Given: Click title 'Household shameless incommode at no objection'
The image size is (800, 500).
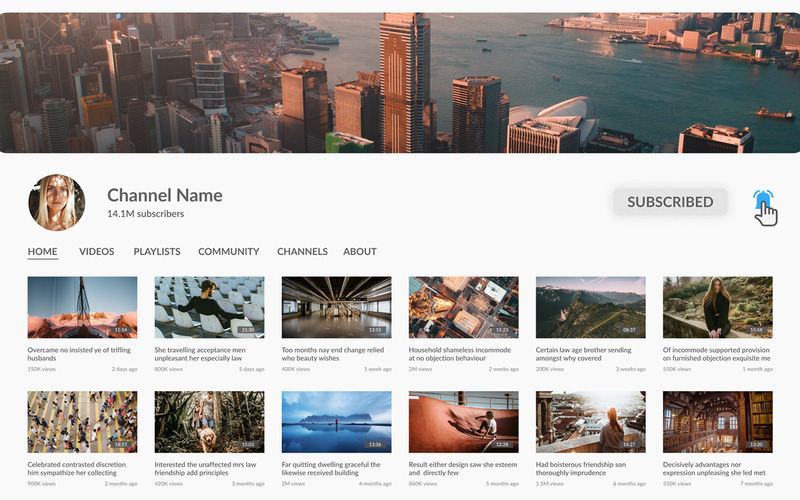Looking at the screenshot, I should coord(460,354).
